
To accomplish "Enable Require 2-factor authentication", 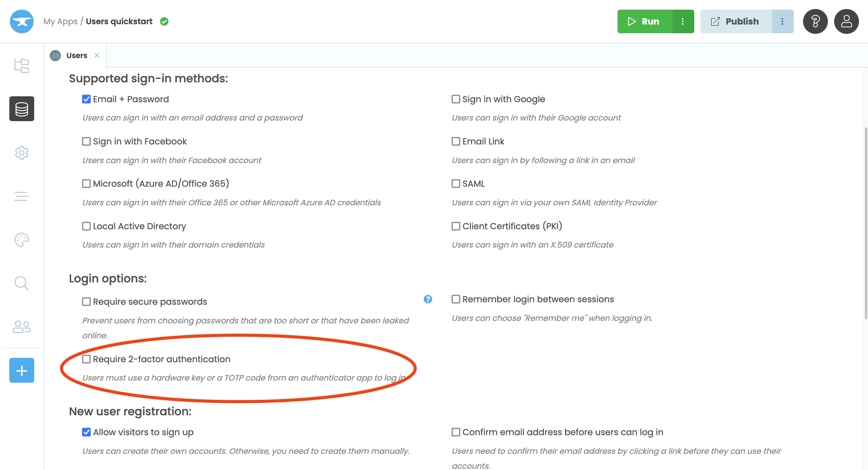I will pos(86,359).
